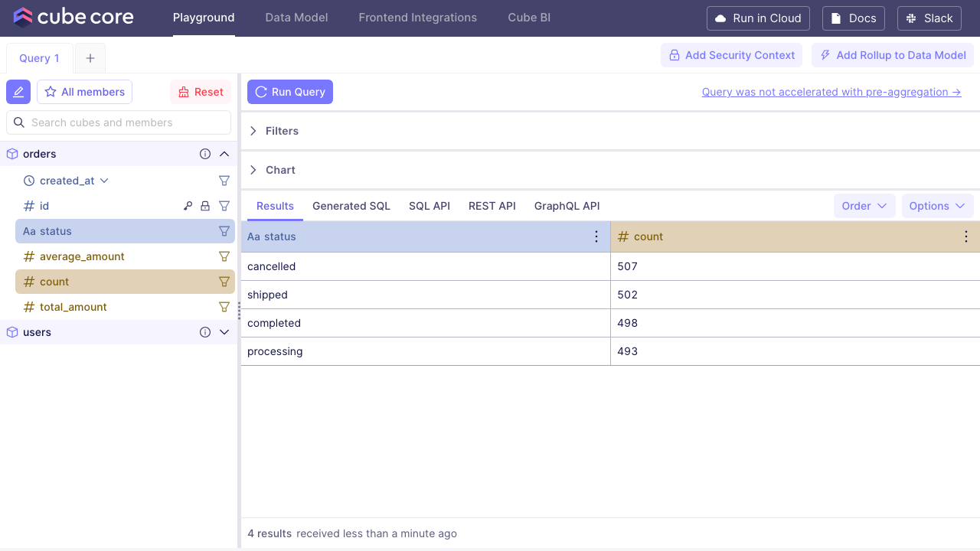Click the filter icon on average_amount row
The image size is (980, 551).
point(224,256)
